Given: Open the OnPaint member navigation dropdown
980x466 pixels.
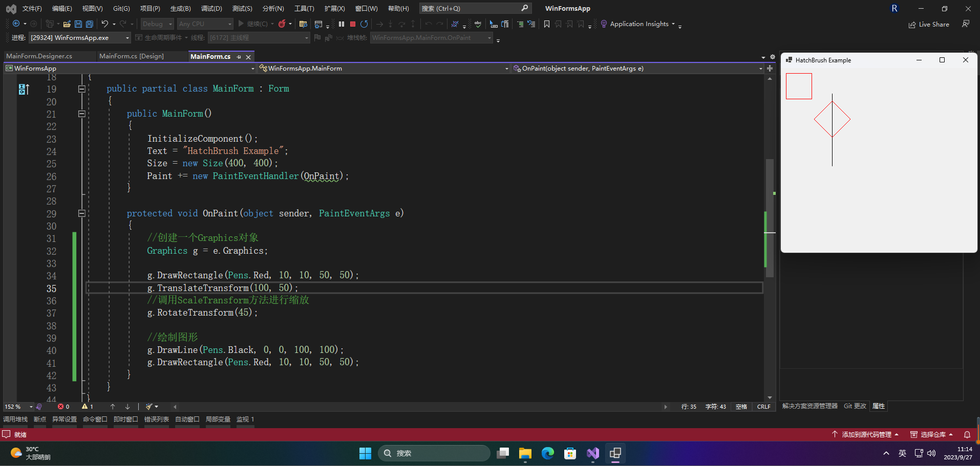Looking at the screenshot, I should pos(637,68).
